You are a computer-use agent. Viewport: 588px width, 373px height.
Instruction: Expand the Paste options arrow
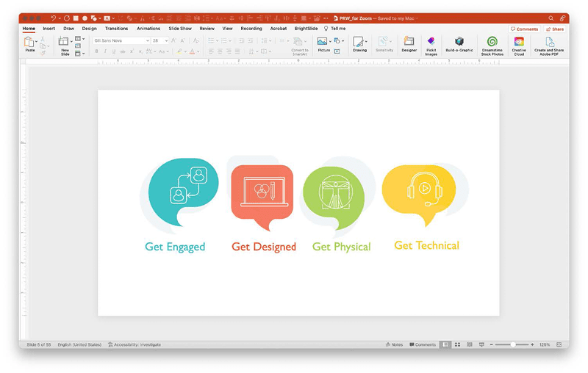click(x=36, y=41)
